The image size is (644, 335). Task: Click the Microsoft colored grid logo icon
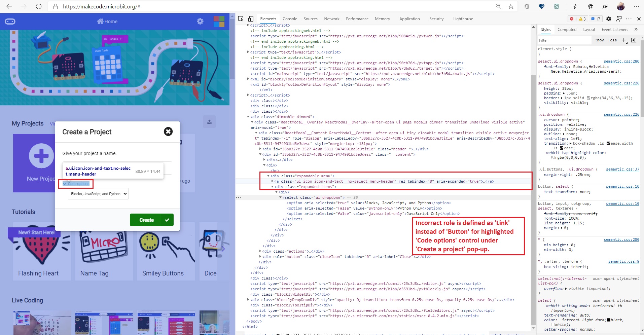[x=219, y=21]
